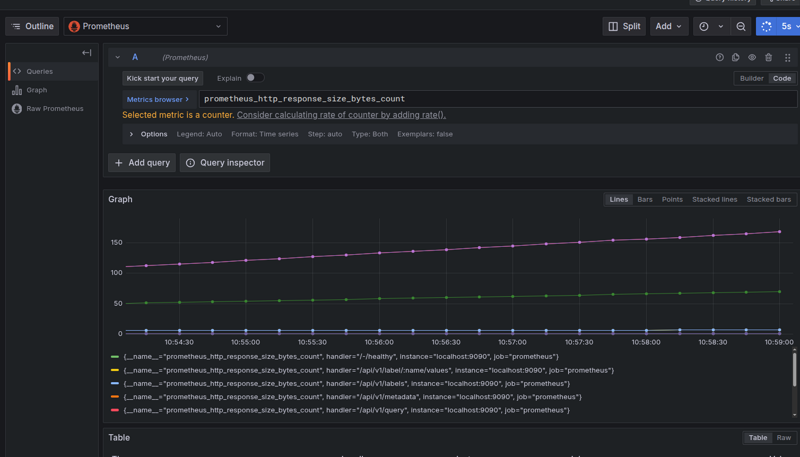Image resolution: width=800 pixels, height=457 pixels.
Task: Open the Metrics browser
Action: pos(158,99)
